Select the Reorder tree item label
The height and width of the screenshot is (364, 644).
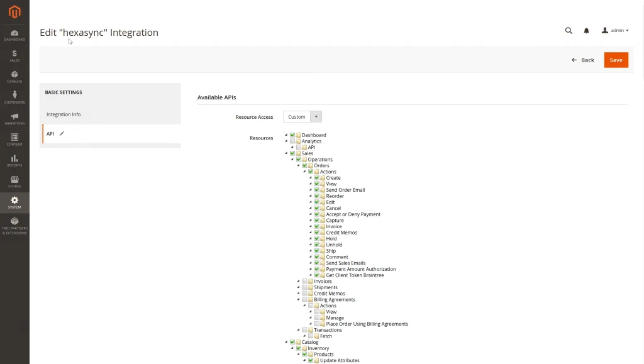click(x=335, y=196)
